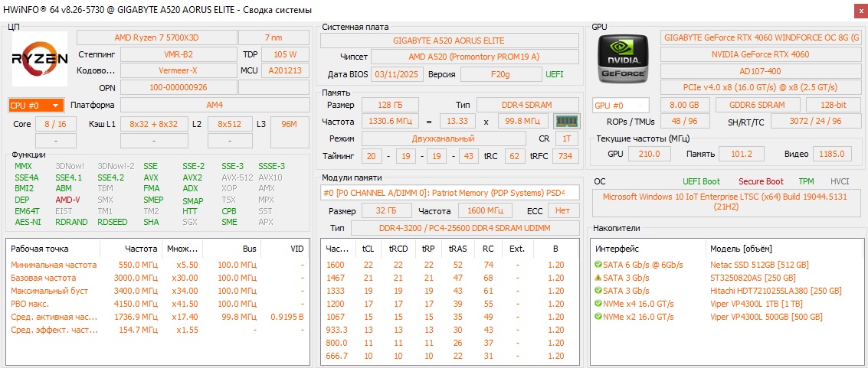Viewport: 868px width, 368px height.
Task: Click the Vermeer-X codename field
Action: [x=179, y=70]
